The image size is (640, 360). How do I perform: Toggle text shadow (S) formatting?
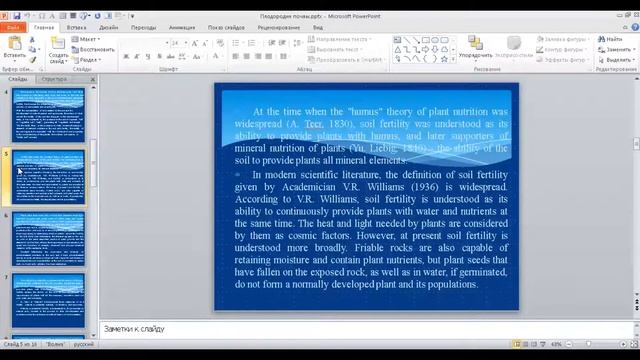(159, 56)
